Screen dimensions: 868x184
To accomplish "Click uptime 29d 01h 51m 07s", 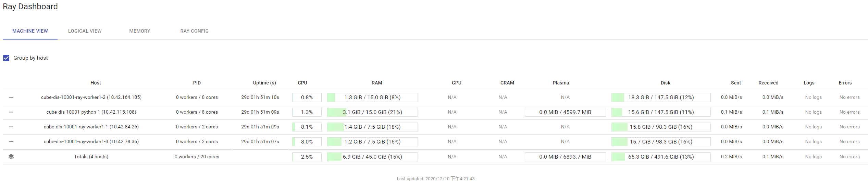I will click(x=260, y=142).
